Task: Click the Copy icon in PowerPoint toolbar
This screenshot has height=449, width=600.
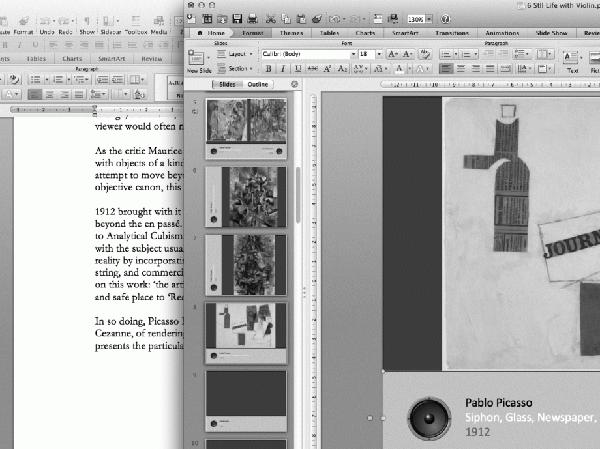Action: [286, 19]
